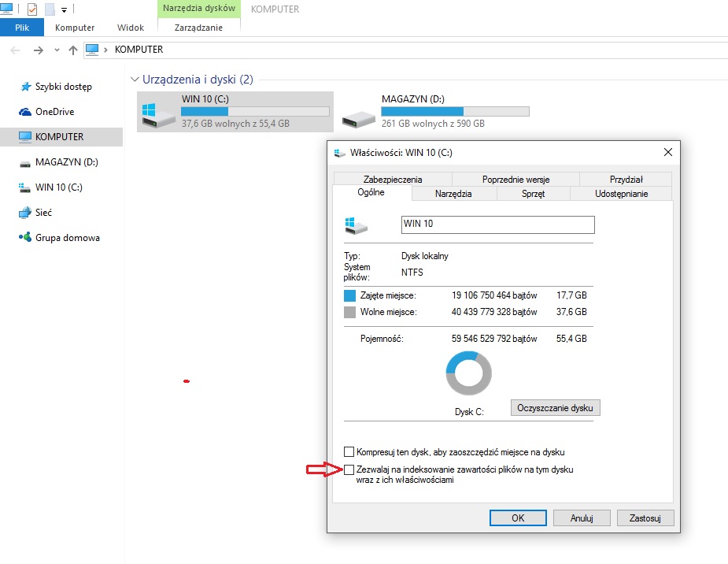
Task: Switch to the Przydział tab
Action: point(626,180)
